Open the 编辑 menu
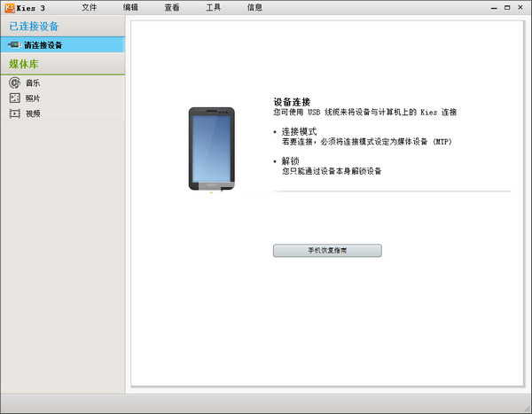This screenshot has width=532, height=414. [130, 7]
